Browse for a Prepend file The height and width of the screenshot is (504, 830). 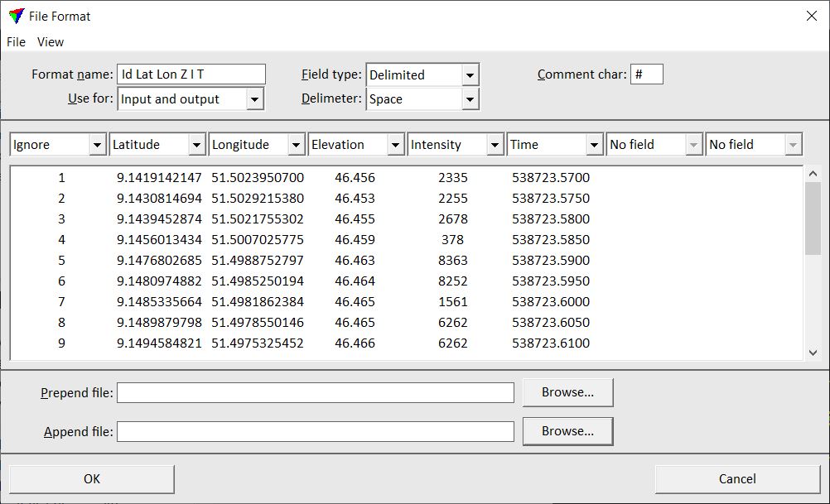[567, 391]
